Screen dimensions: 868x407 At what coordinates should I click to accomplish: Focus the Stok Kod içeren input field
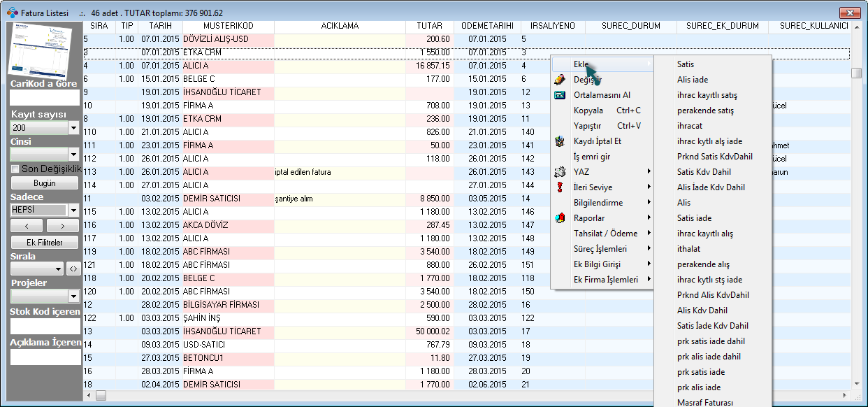(x=45, y=326)
